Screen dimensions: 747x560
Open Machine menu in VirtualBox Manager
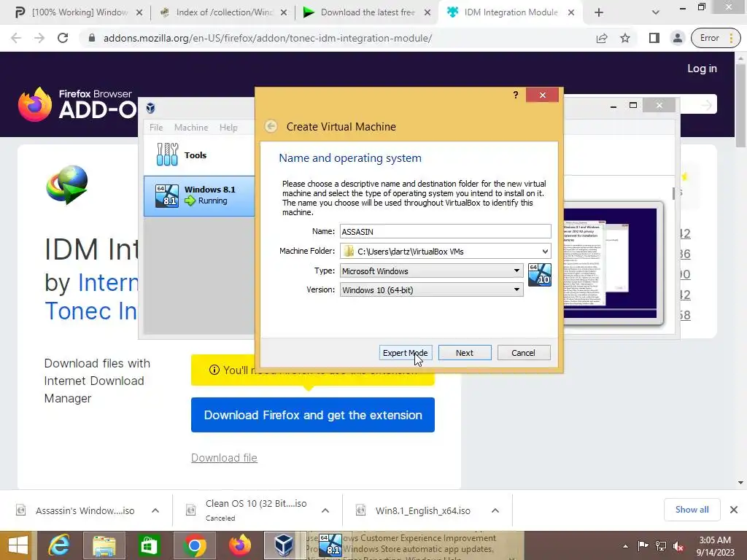click(x=191, y=128)
